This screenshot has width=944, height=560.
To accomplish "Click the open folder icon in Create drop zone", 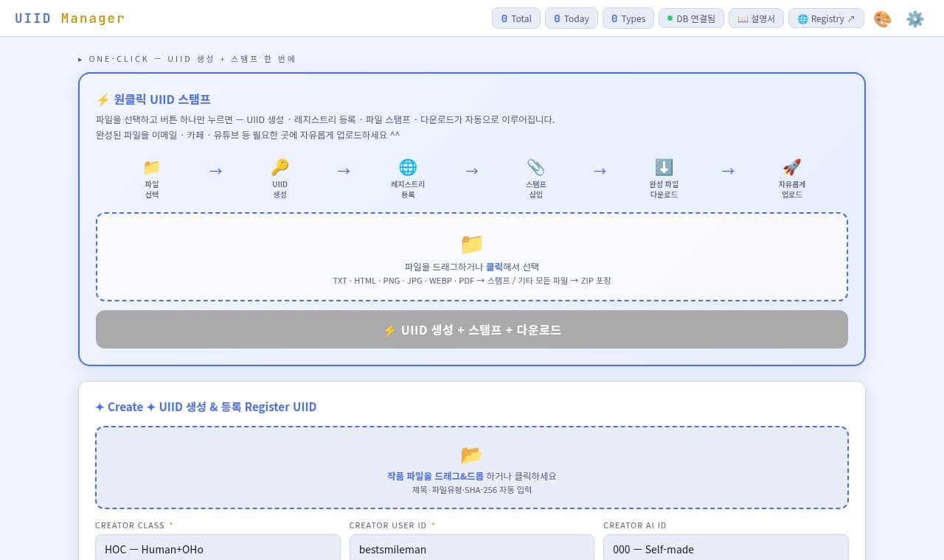I will [472, 455].
